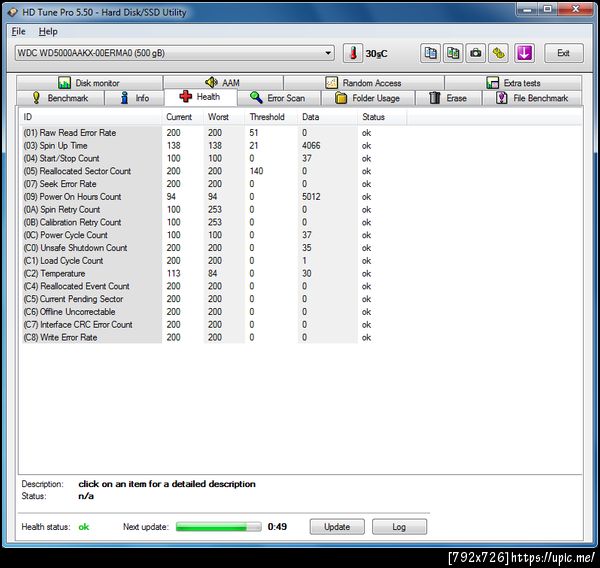Screen dimensions: 600x568
Task: Click the red cross Health icon
Action: (186, 96)
